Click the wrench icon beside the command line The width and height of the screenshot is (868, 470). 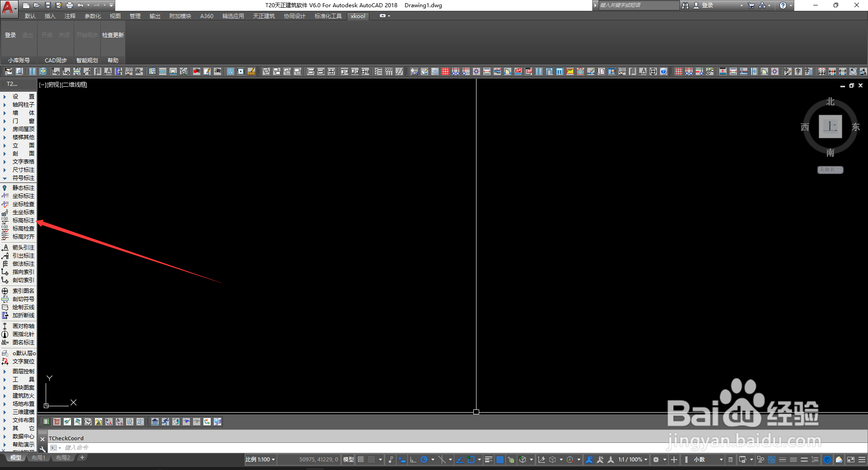(x=42, y=449)
